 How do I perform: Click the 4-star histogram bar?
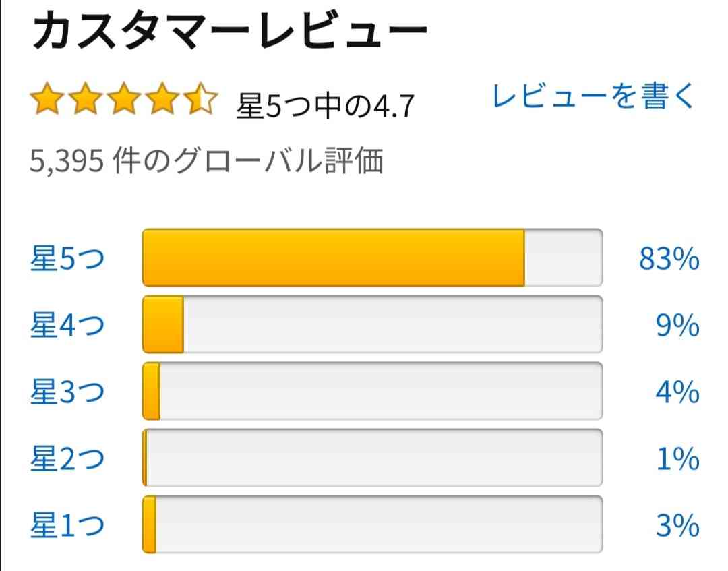(x=372, y=324)
